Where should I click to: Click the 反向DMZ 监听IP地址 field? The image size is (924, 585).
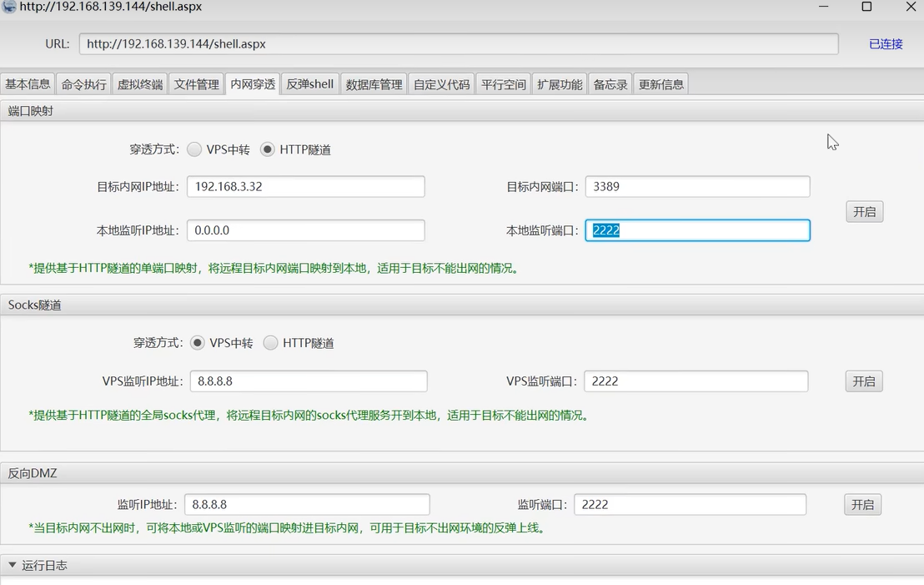click(307, 504)
